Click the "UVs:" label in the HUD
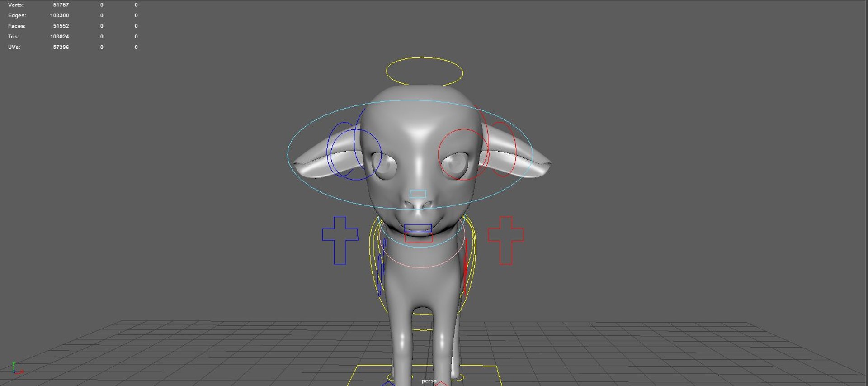868x386 pixels. [x=14, y=47]
